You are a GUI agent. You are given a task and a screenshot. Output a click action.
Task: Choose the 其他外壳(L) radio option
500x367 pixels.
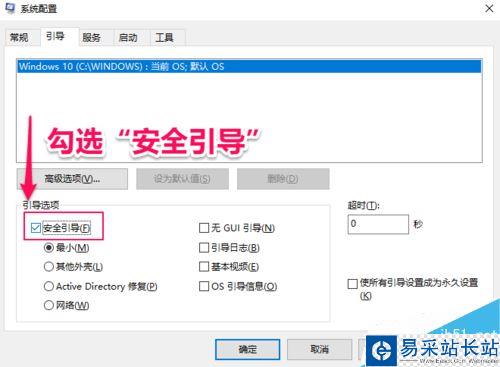(49, 267)
